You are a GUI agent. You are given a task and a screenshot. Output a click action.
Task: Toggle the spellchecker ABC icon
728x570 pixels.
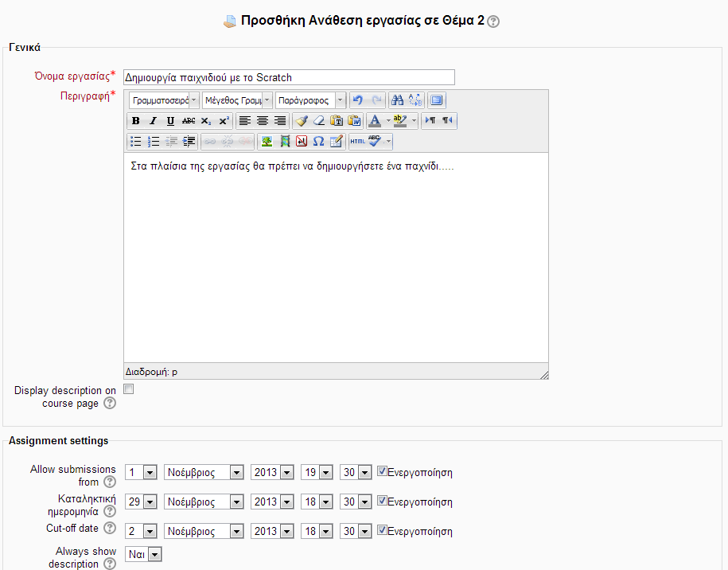374,141
